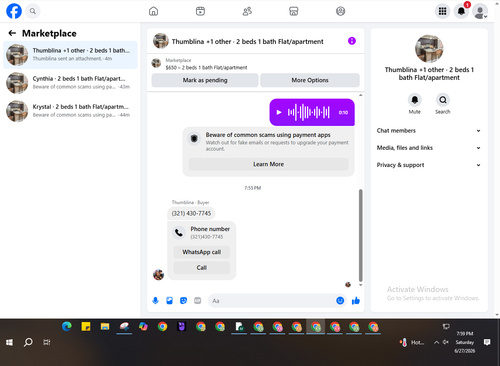The width and height of the screenshot is (500, 366).
Task: Open the Krystal conversation
Action: [x=70, y=111]
